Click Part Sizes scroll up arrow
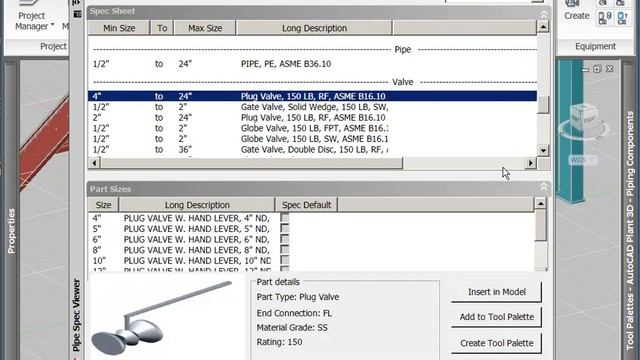Image resolution: width=640 pixels, height=360 pixels. coord(540,203)
